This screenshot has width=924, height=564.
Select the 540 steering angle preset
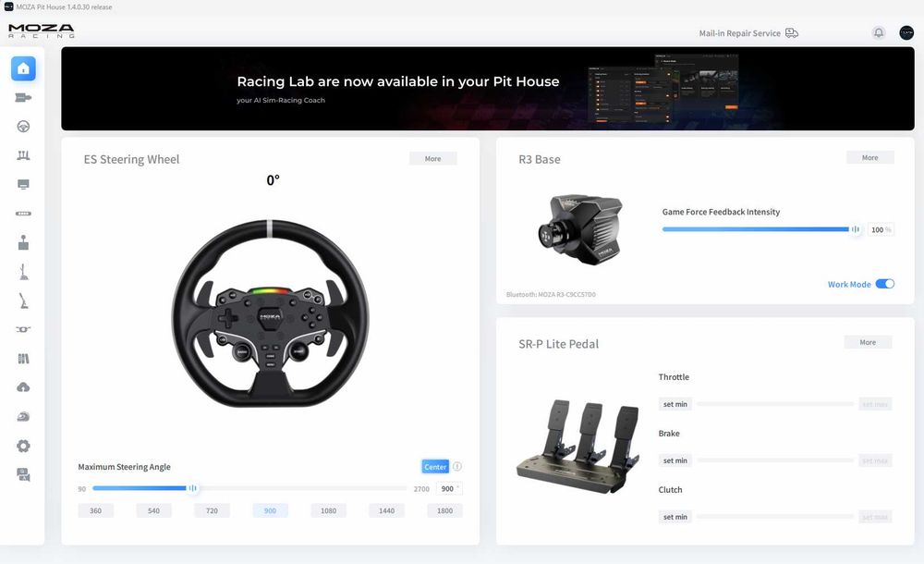click(153, 510)
